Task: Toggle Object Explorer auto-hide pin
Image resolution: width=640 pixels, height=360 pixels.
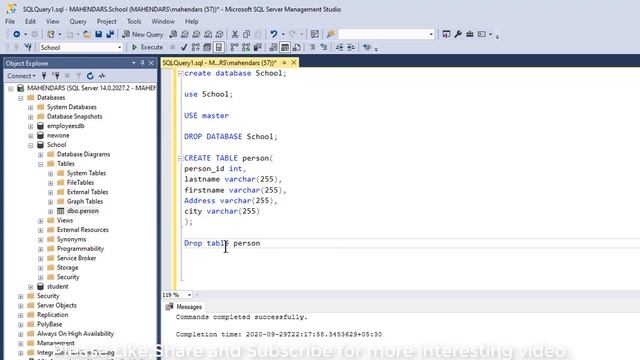Action: [142, 63]
